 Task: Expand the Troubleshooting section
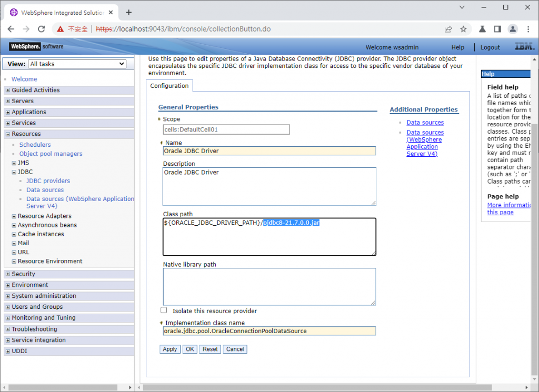[x=8, y=329]
